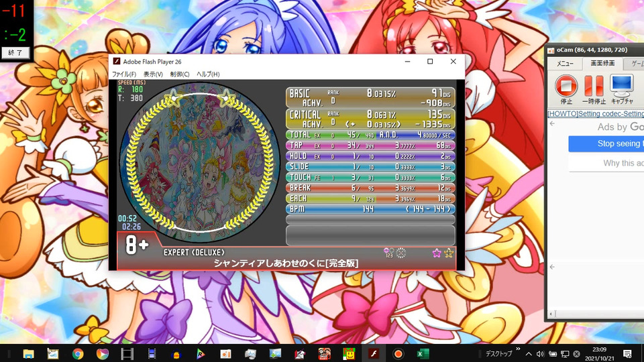
Task: Click the total length 02:26
Action: coord(131,227)
